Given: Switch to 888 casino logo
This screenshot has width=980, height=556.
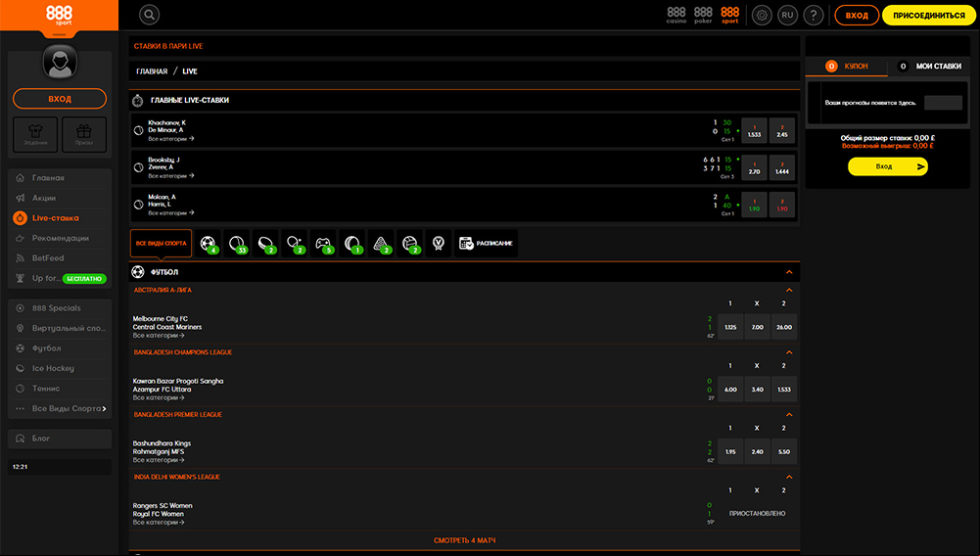Looking at the screenshot, I should click(677, 15).
